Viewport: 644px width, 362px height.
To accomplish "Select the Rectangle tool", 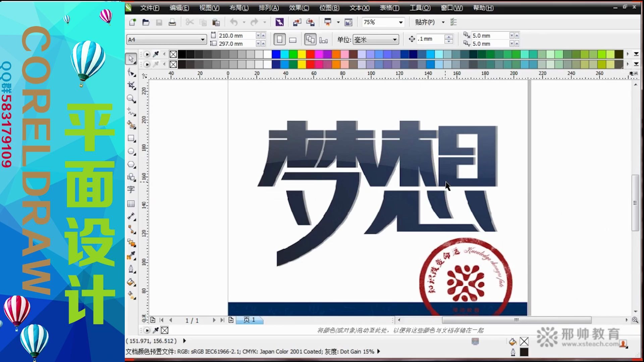I will (x=131, y=138).
